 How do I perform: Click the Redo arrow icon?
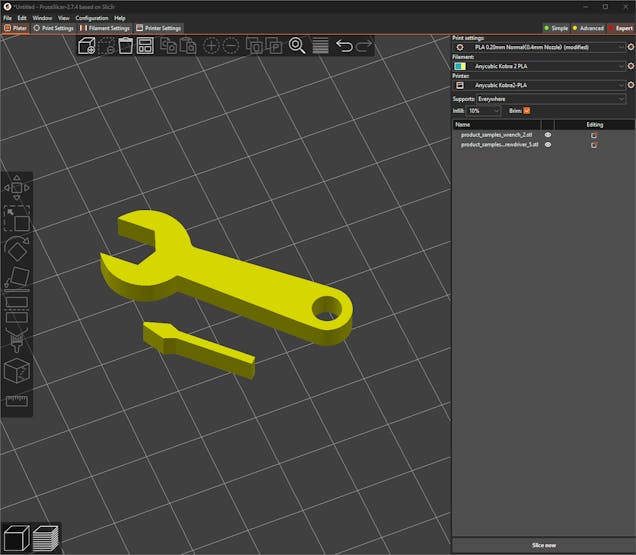coord(364,46)
